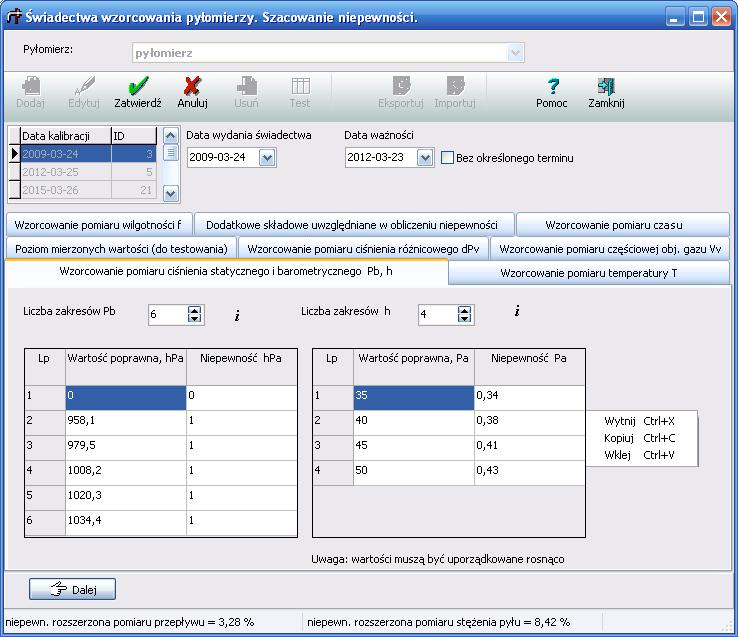Toggle Bez określonego terminu checkbox
This screenshot has width=738, height=637.
click(x=447, y=158)
